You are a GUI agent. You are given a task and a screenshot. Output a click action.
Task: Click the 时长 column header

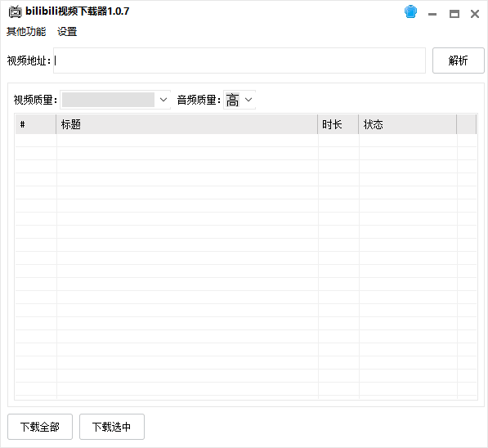coord(338,124)
